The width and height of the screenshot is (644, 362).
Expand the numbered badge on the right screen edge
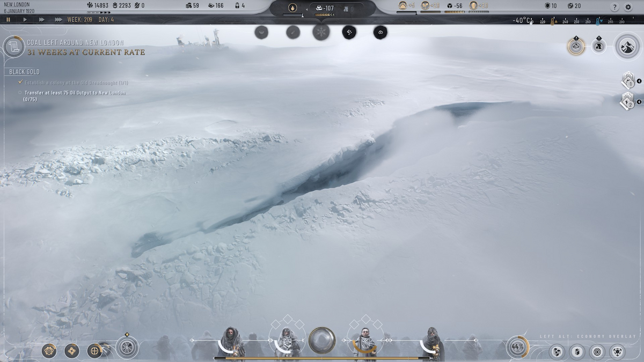638,80
